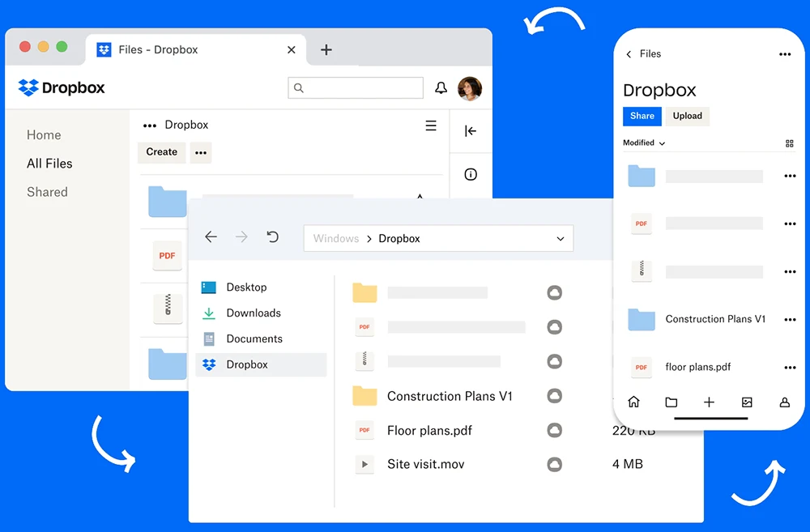Open Shared in the Dropbox sidebar
This screenshot has height=532, width=810.
(47, 192)
